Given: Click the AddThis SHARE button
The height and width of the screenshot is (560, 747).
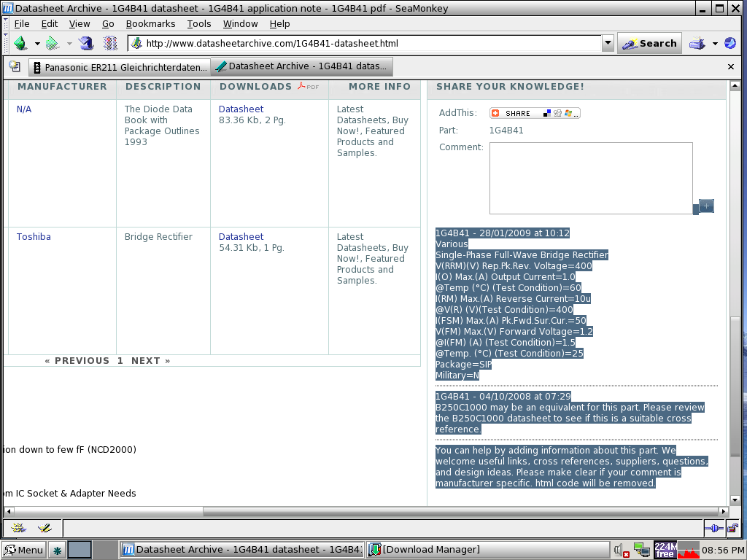Looking at the screenshot, I should (x=535, y=113).
